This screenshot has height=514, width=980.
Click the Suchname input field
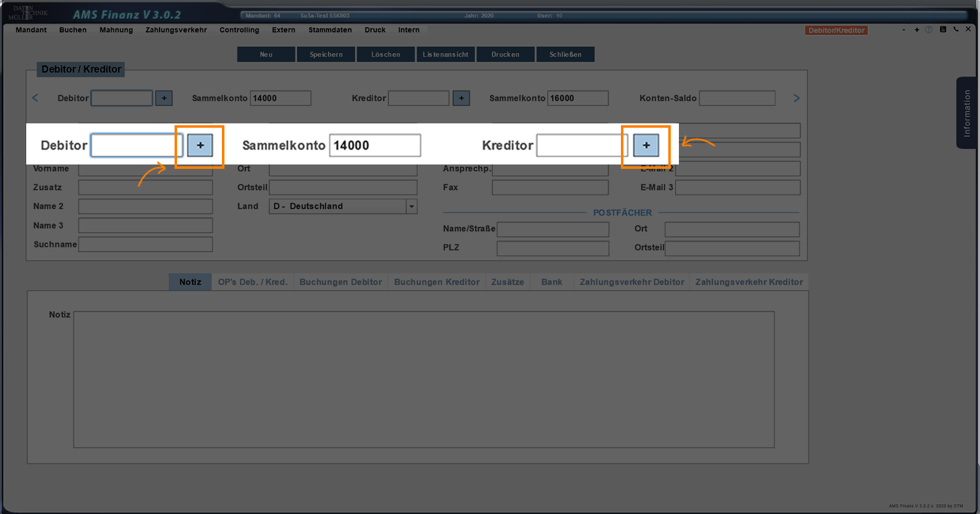click(145, 244)
